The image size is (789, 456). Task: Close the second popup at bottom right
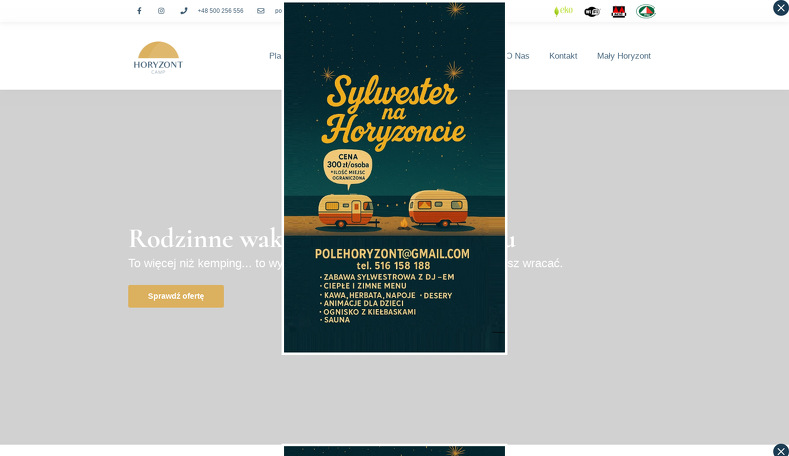[x=781, y=450]
